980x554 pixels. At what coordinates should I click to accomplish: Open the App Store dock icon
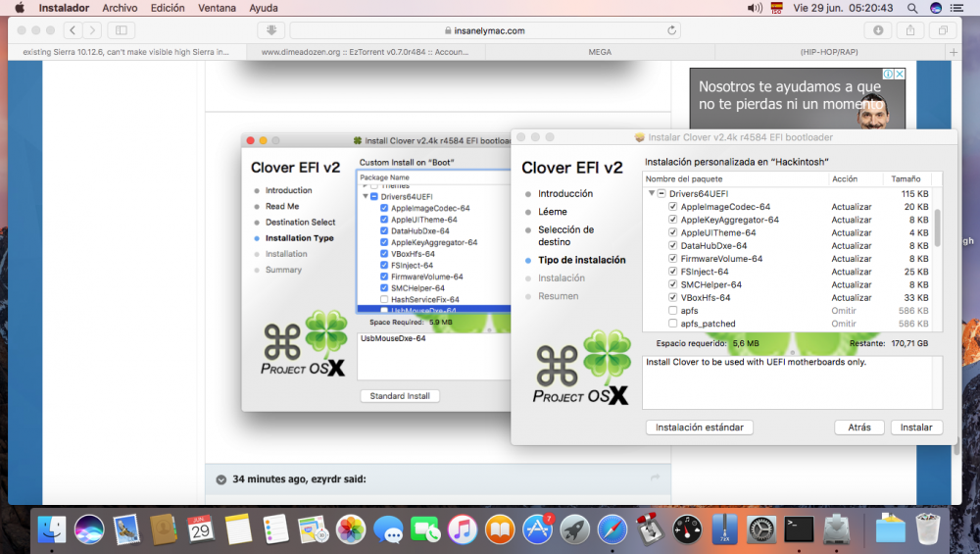[x=537, y=529]
